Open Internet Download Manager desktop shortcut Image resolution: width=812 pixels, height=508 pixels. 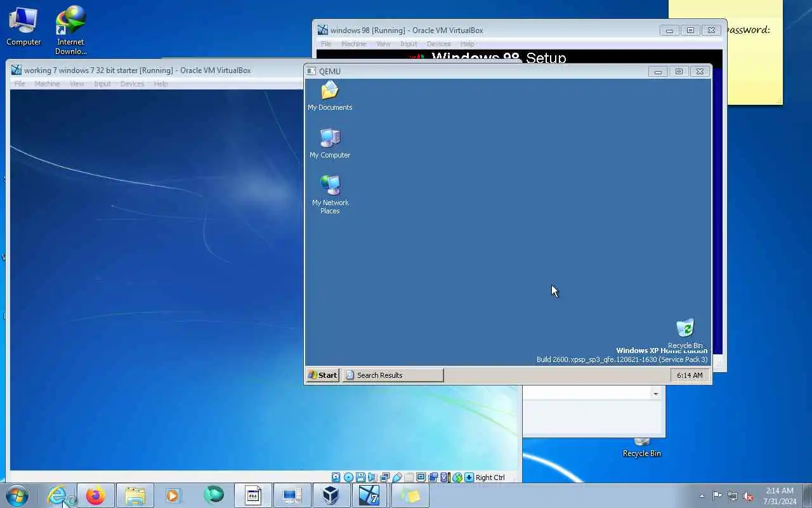70,30
